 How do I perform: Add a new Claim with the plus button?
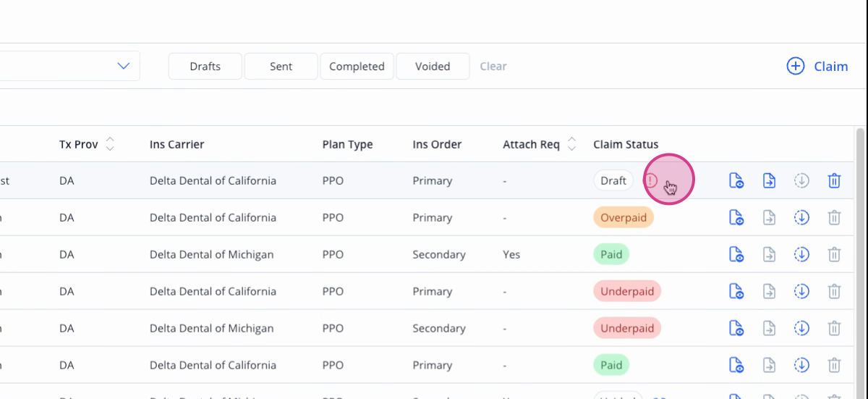[817, 66]
